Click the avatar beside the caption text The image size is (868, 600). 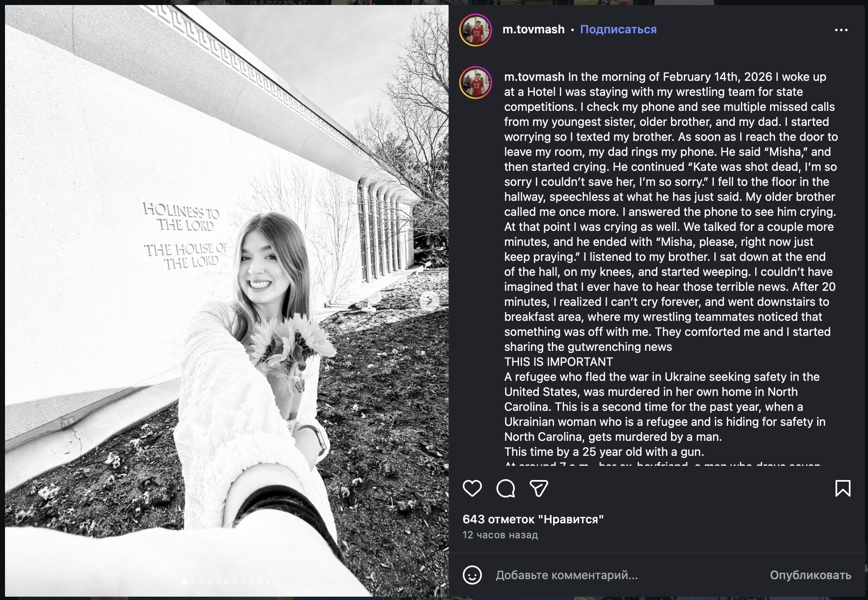point(476,82)
